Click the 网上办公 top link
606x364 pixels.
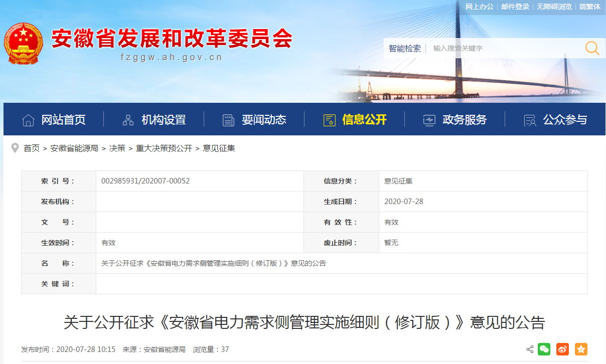[480, 7]
